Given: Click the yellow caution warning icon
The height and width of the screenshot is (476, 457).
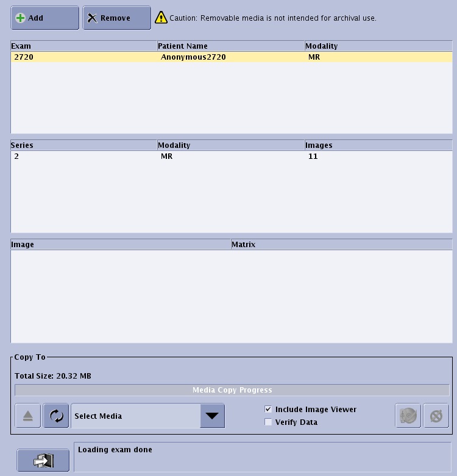Looking at the screenshot, I should 161,18.
